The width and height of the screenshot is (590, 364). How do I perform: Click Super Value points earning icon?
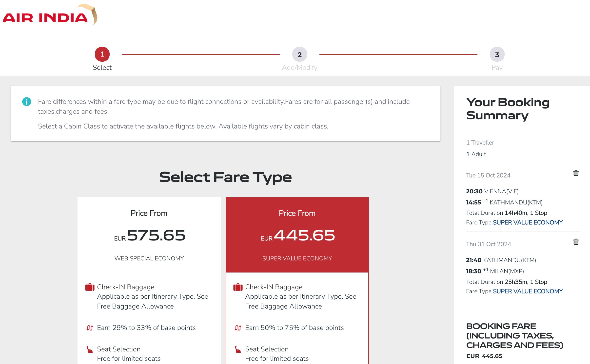[x=238, y=328]
